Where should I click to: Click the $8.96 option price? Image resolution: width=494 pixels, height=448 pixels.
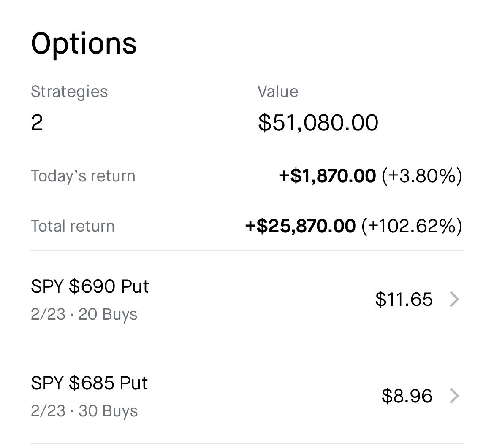point(407,396)
